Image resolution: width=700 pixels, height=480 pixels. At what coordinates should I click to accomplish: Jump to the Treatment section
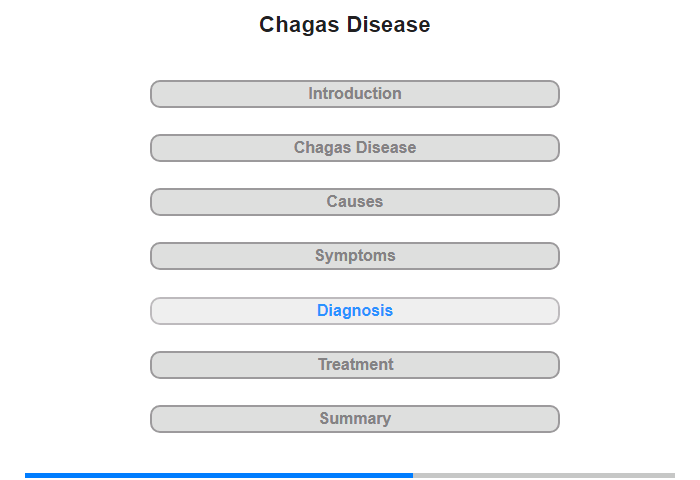(354, 365)
